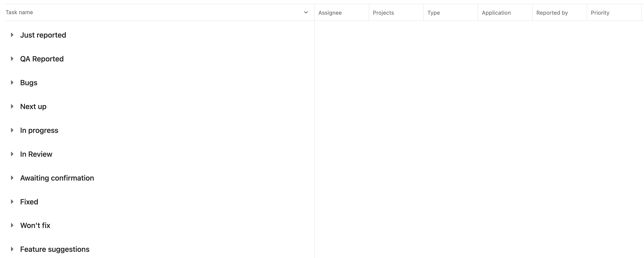Expand the QA Reported section
This screenshot has width=644, height=258.
12,59
